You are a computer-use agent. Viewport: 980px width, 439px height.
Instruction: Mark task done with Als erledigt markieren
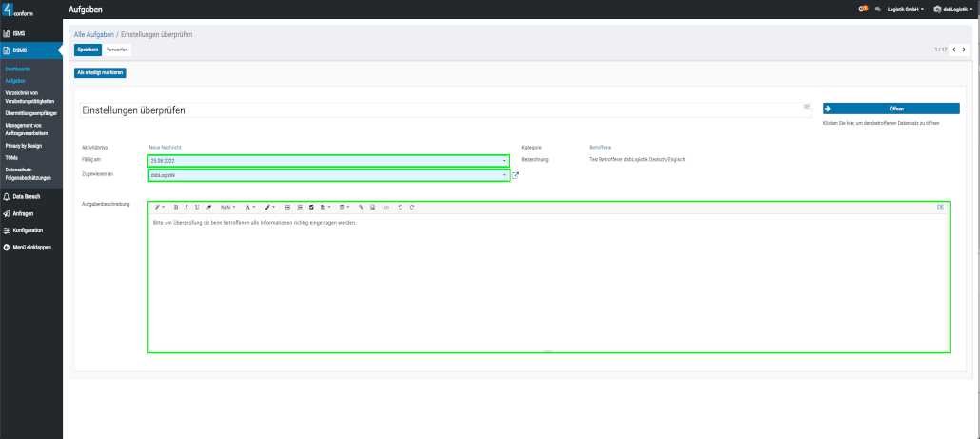click(100, 72)
